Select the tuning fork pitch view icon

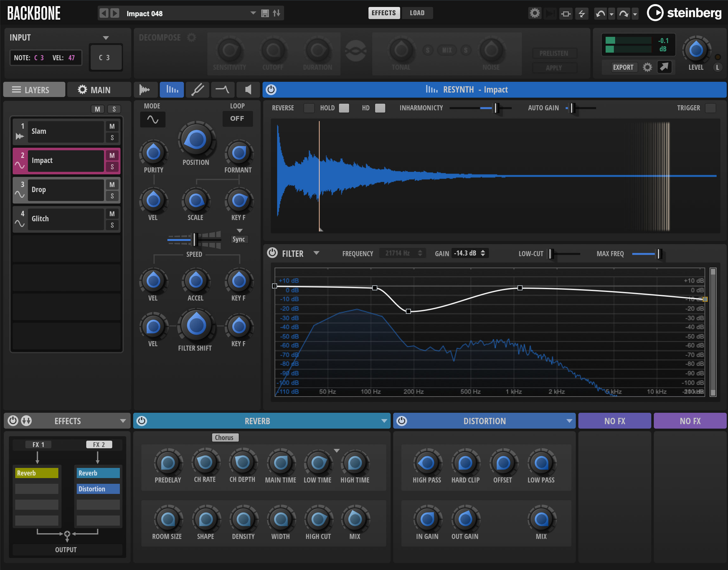coord(197,89)
